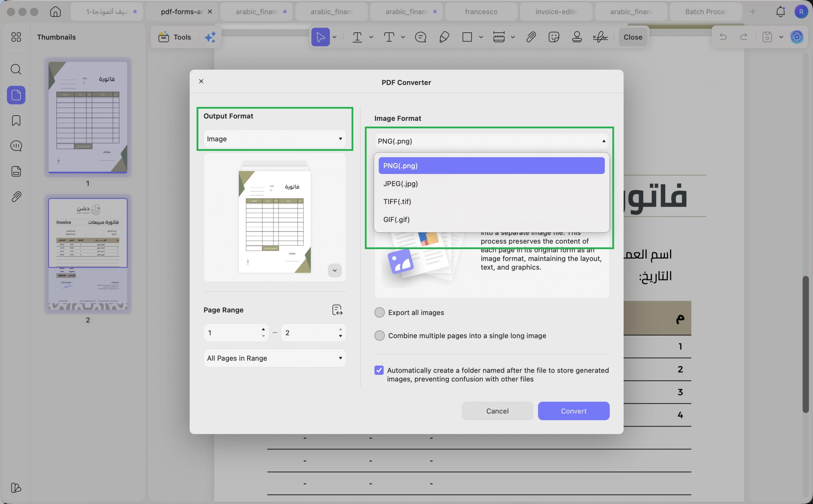Click the layers icon at sidebar bottom
Viewport: 813px width, 504px height.
(16, 488)
